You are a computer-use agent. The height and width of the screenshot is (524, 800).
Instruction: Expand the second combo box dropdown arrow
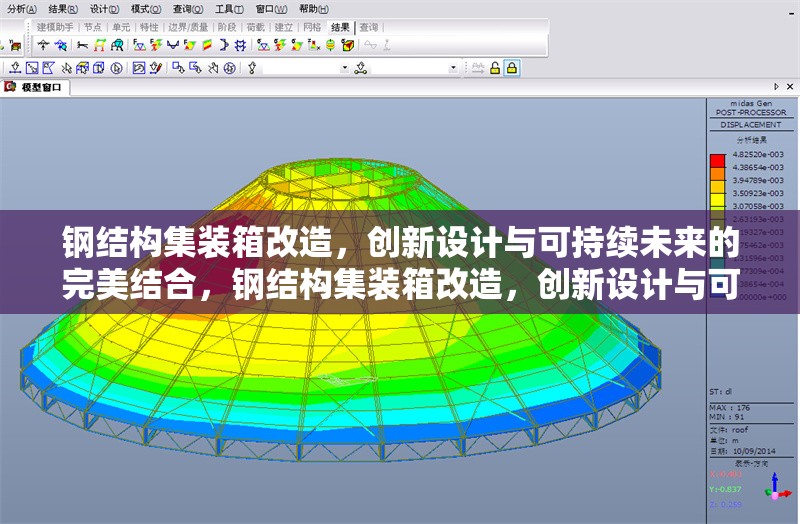tap(453, 68)
